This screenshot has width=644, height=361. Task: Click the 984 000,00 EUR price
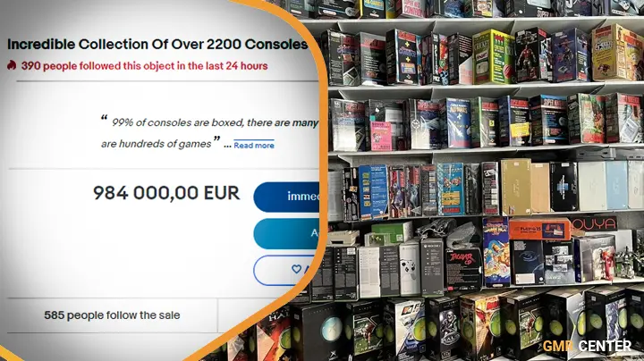(166, 193)
